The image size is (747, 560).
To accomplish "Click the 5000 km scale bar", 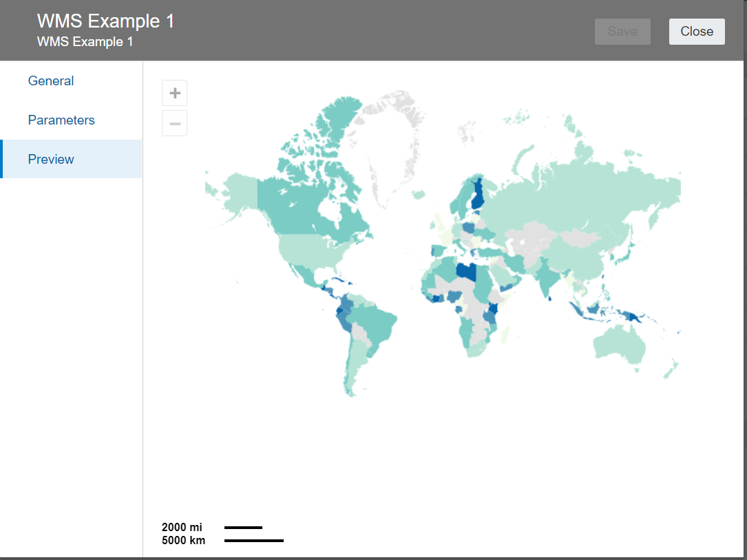I will pyautogui.click(x=253, y=540).
